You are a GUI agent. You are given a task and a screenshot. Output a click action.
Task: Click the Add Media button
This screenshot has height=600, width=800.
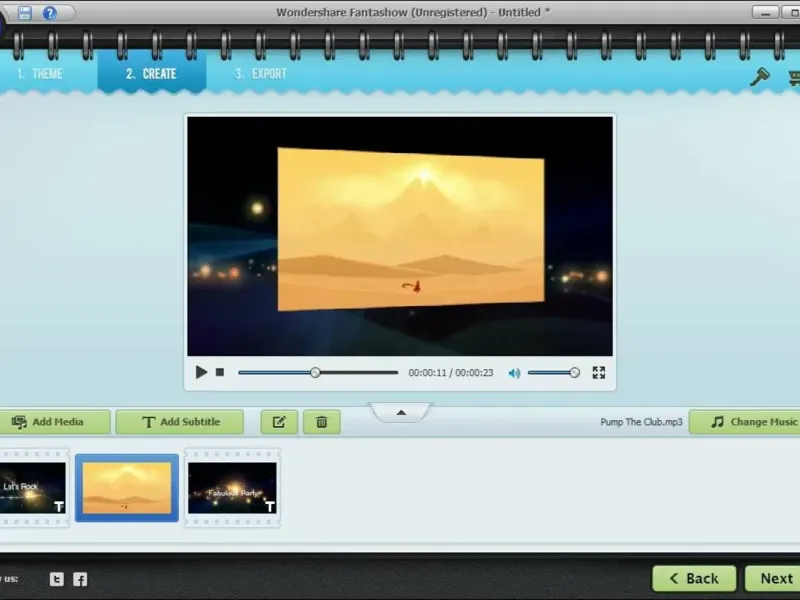point(54,422)
